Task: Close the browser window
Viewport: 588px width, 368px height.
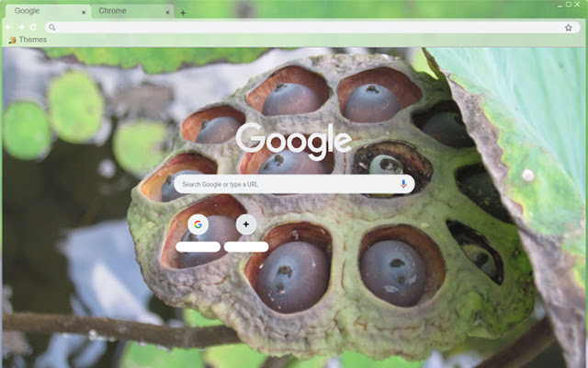Action: click(x=577, y=5)
